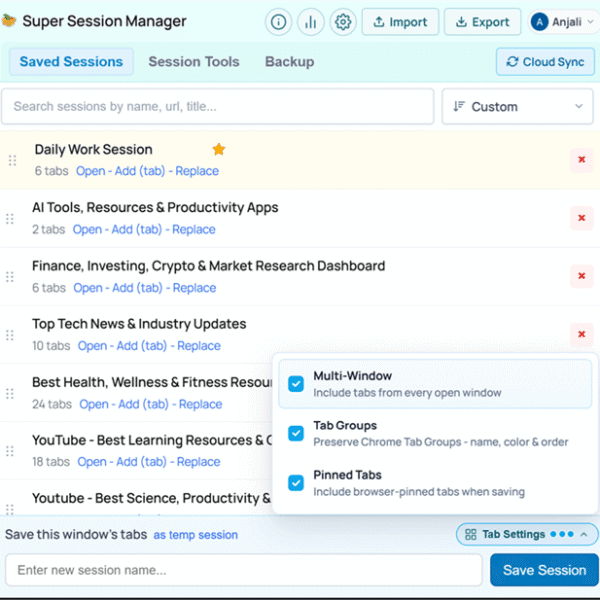600x600 pixels.
Task: Open the Daily Work Session
Action: [x=90, y=171]
